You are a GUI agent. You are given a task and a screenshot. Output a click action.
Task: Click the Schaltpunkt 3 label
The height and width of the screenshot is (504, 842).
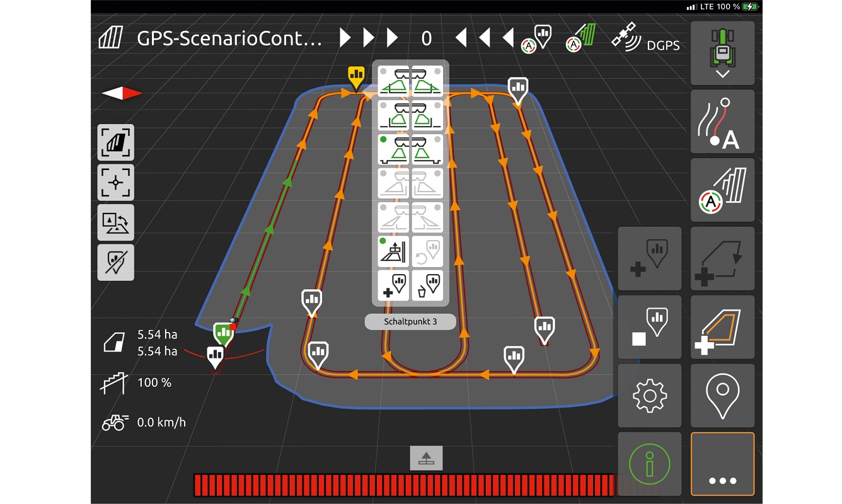[410, 321]
